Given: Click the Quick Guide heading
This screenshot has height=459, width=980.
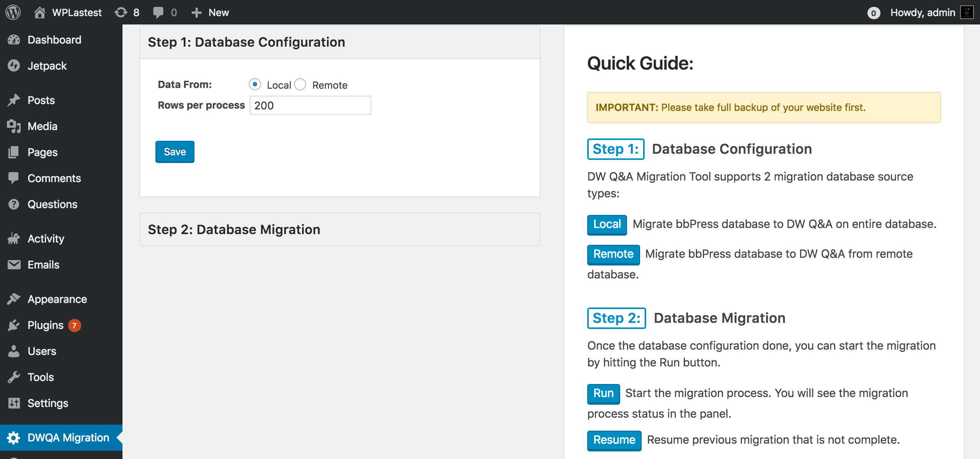Looking at the screenshot, I should (x=640, y=63).
